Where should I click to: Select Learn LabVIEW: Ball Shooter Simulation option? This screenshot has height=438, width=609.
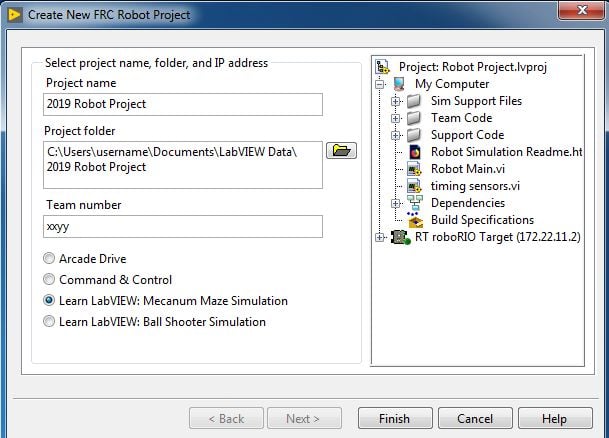[49, 321]
